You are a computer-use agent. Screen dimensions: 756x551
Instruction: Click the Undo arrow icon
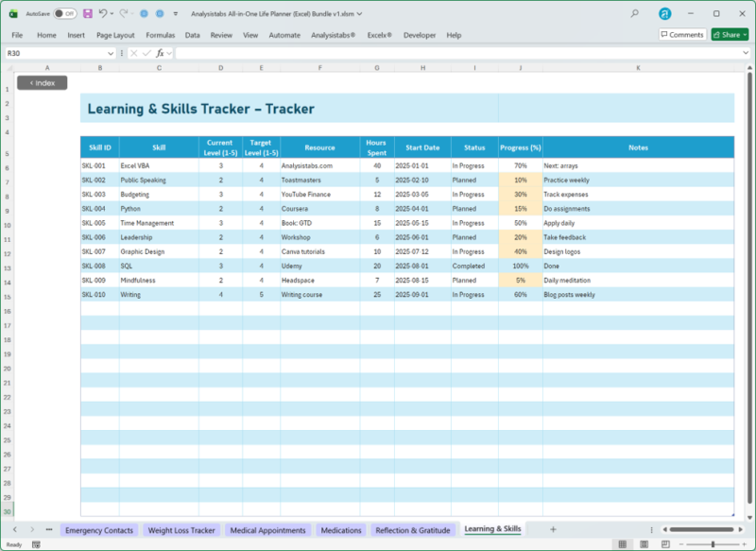(102, 14)
